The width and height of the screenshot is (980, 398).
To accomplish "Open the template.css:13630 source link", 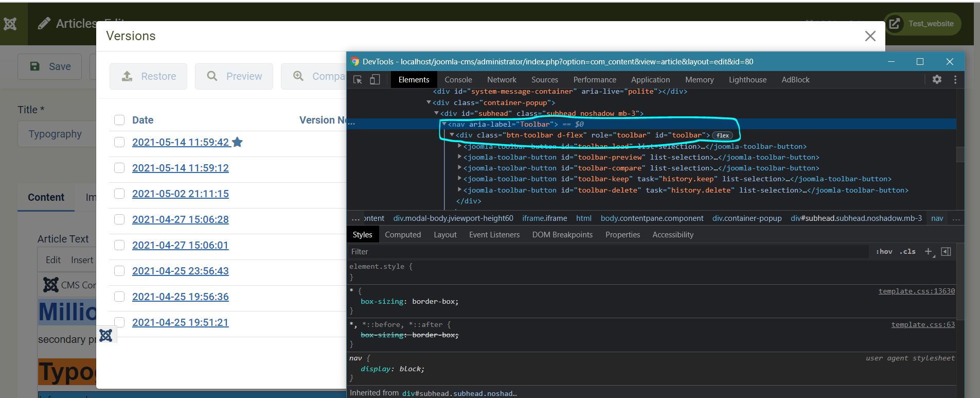I will [x=916, y=291].
